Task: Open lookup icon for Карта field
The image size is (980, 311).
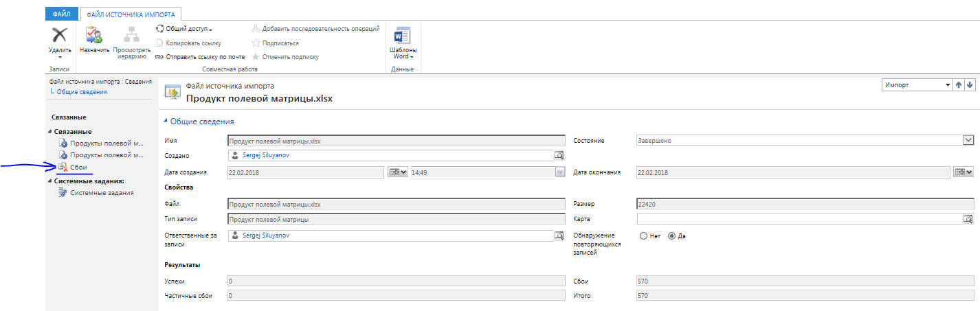Action: 968,219
